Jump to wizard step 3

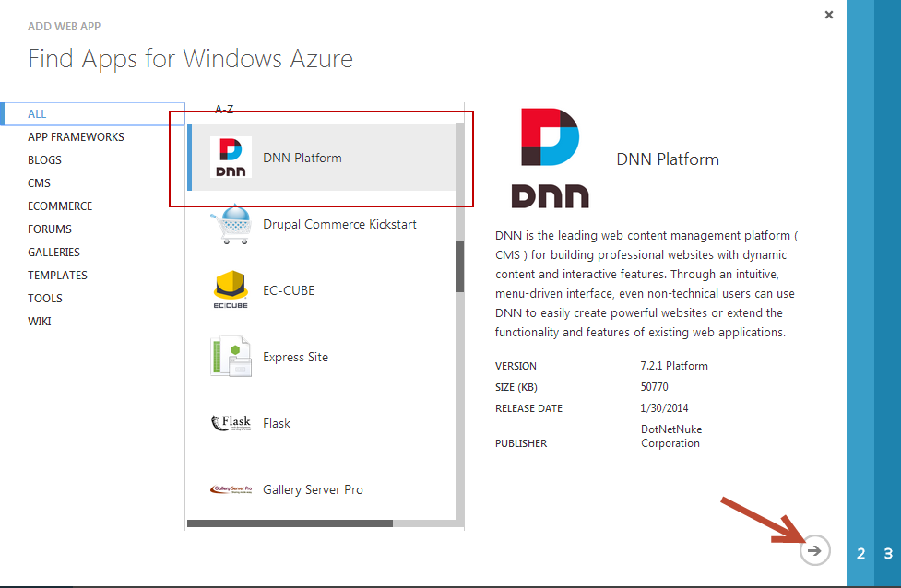point(888,554)
